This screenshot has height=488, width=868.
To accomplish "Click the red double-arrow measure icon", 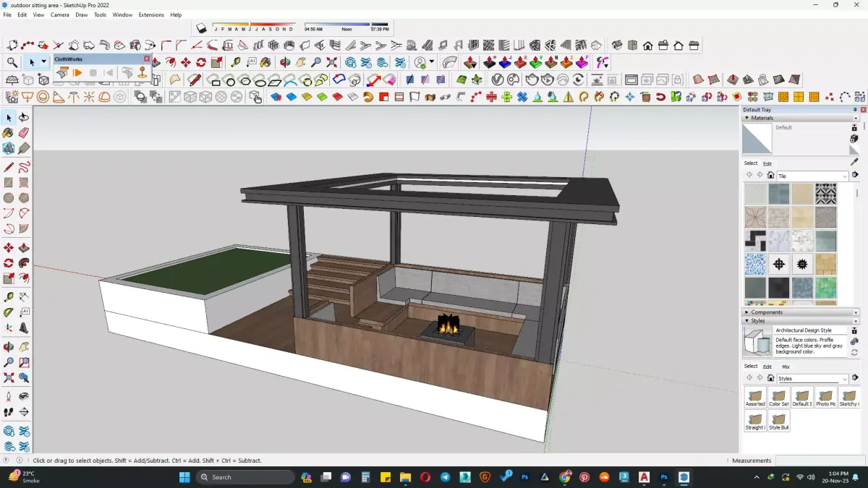I will click(x=373, y=80).
